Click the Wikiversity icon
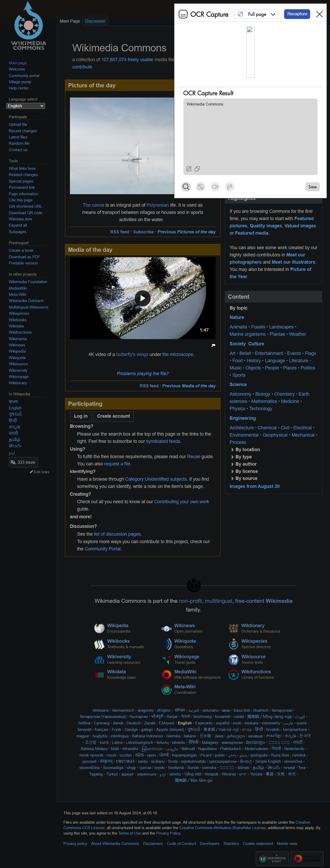Viewport: 330px width, 868px height. click(99, 660)
